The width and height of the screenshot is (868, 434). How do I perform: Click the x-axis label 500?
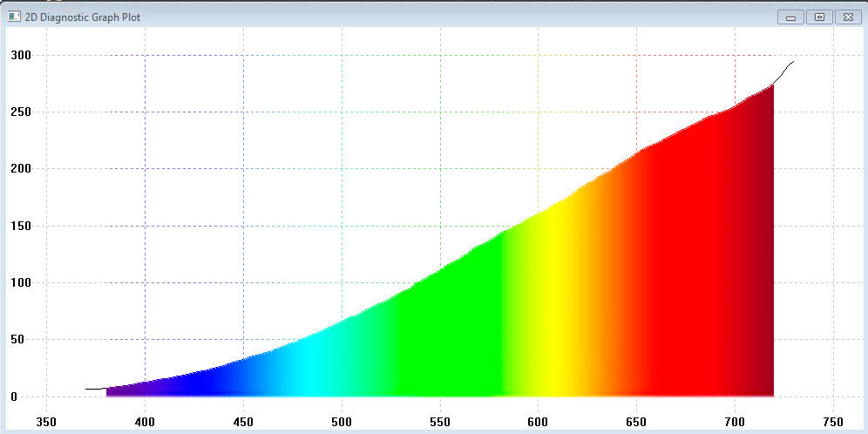click(342, 422)
